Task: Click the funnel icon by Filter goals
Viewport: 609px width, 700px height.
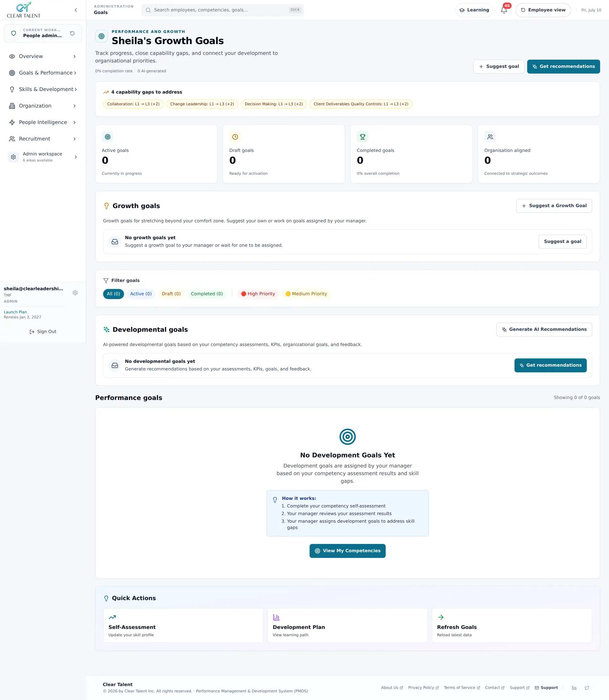Action: click(x=106, y=280)
